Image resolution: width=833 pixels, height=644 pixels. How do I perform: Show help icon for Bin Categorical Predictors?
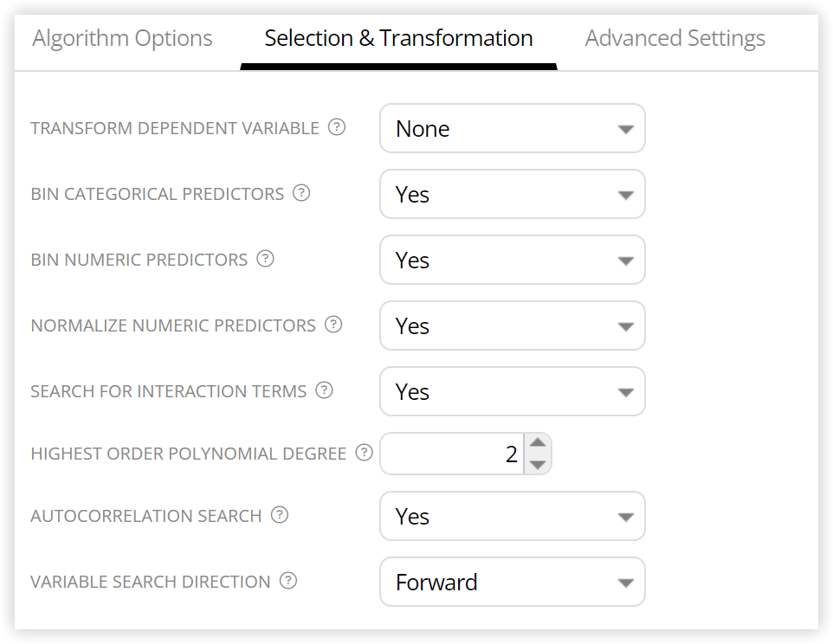301,193
